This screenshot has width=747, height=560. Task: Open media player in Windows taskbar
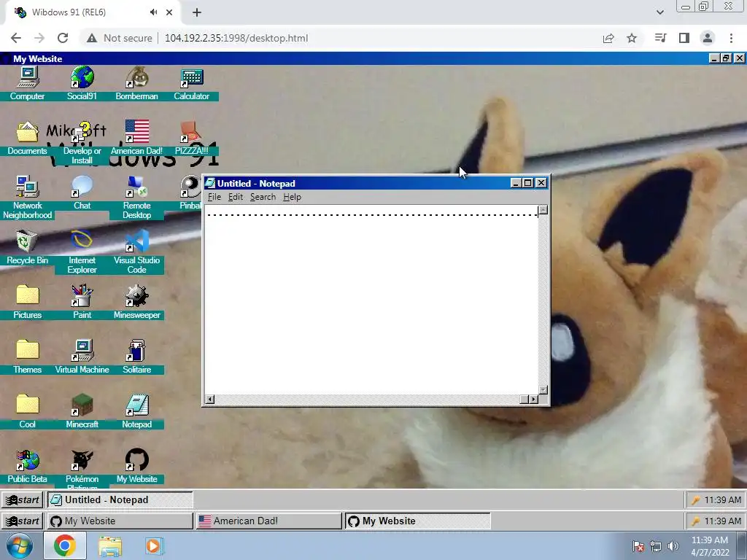pos(155,545)
